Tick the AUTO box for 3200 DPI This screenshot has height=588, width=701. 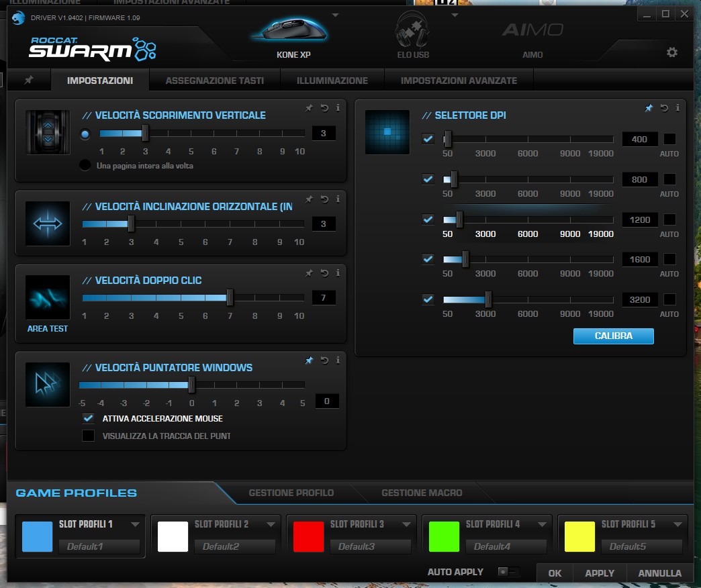coord(669,299)
